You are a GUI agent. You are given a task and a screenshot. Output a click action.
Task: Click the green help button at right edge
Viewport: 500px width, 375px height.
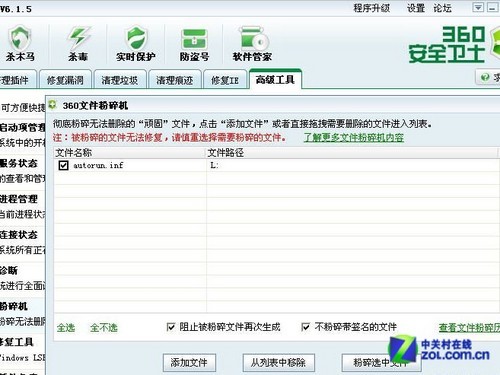488,77
